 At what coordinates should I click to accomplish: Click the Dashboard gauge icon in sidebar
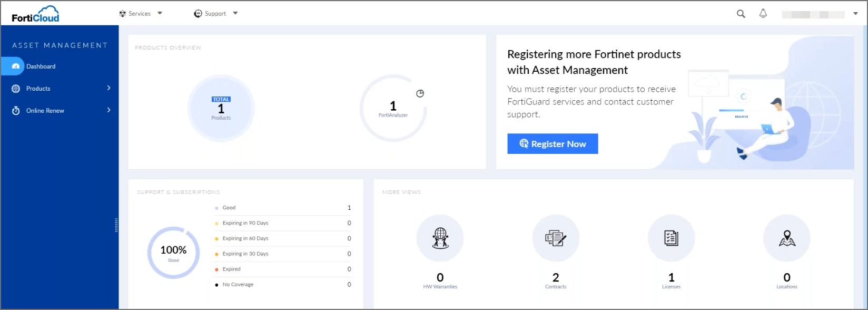16,66
